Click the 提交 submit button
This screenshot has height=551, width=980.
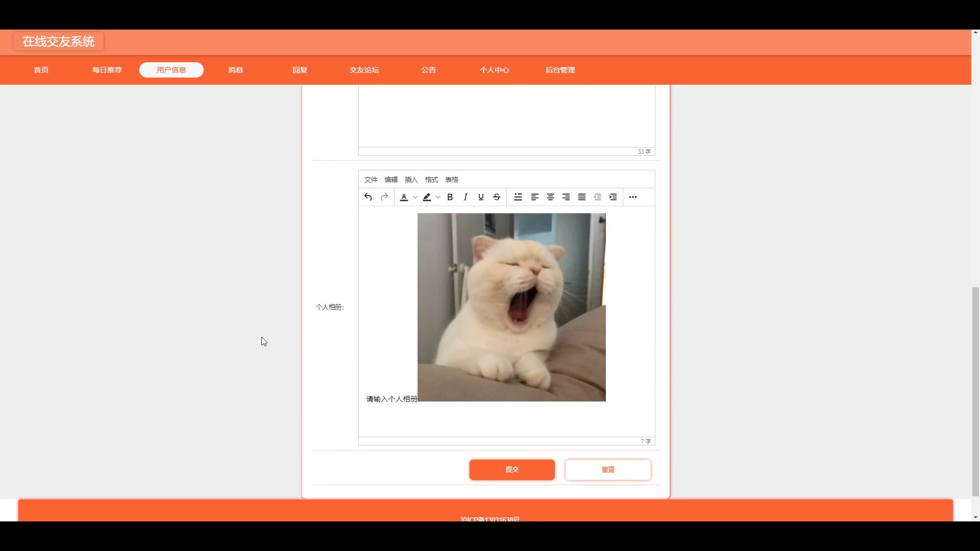pos(512,469)
